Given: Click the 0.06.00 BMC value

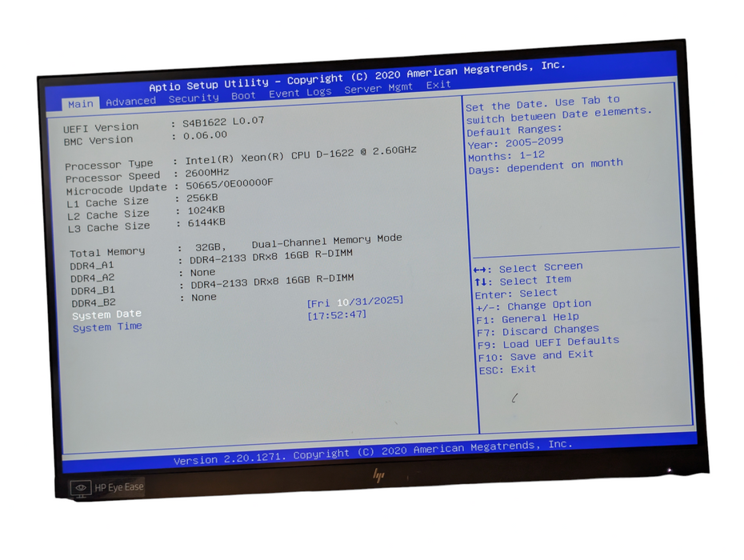Looking at the screenshot, I should click(x=205, y=135).
